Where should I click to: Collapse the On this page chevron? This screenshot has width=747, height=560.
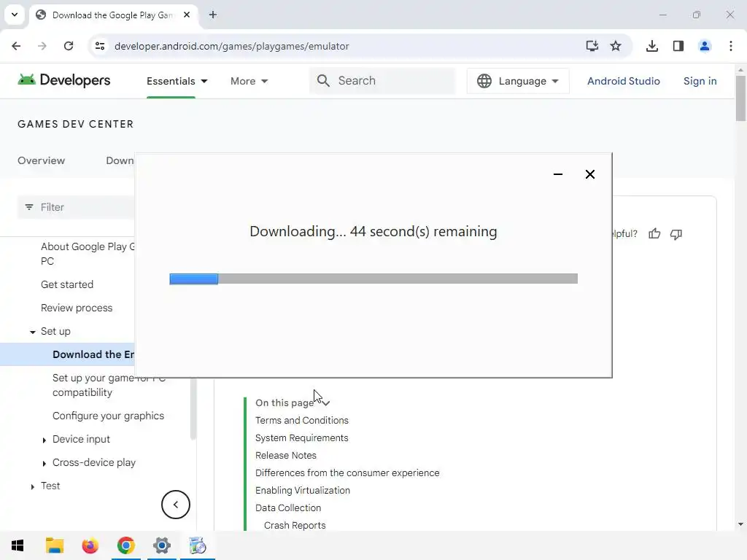(326, 403)
